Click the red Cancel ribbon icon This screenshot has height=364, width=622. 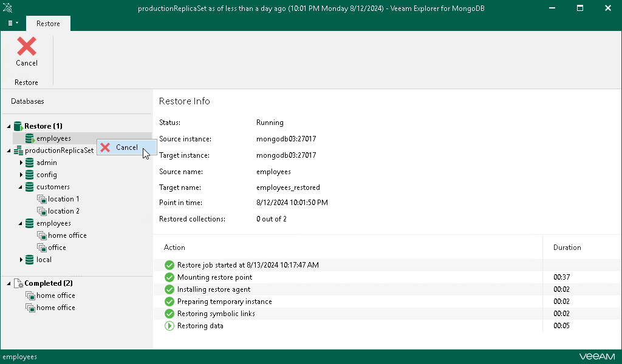(26, 47)
